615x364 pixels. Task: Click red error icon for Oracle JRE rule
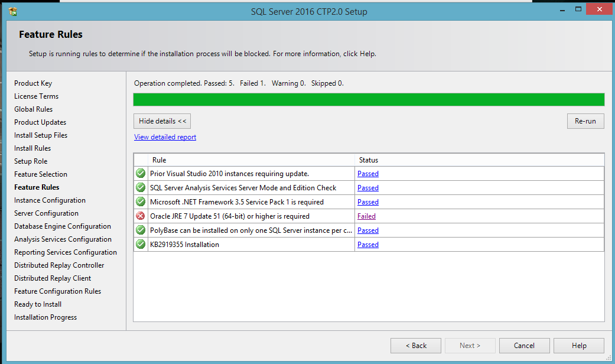tap(141, 216)
